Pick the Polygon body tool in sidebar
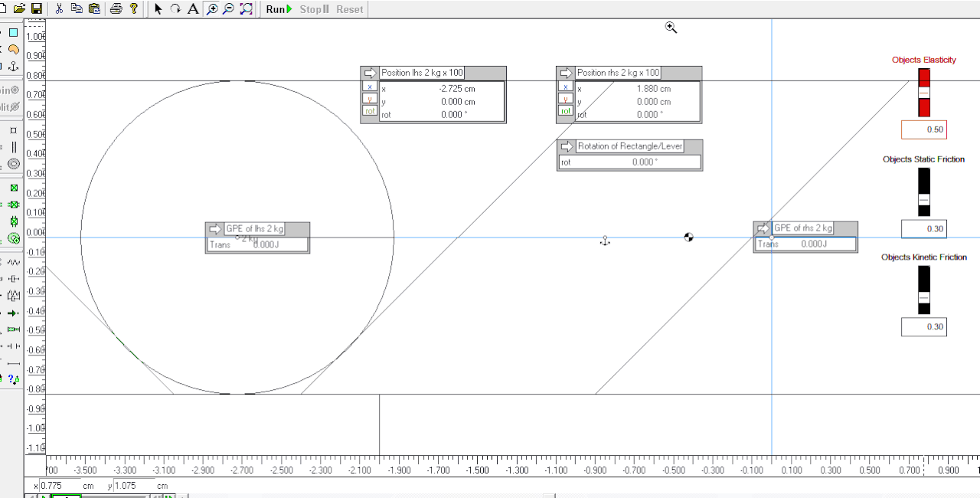 (x=14, y=50)
